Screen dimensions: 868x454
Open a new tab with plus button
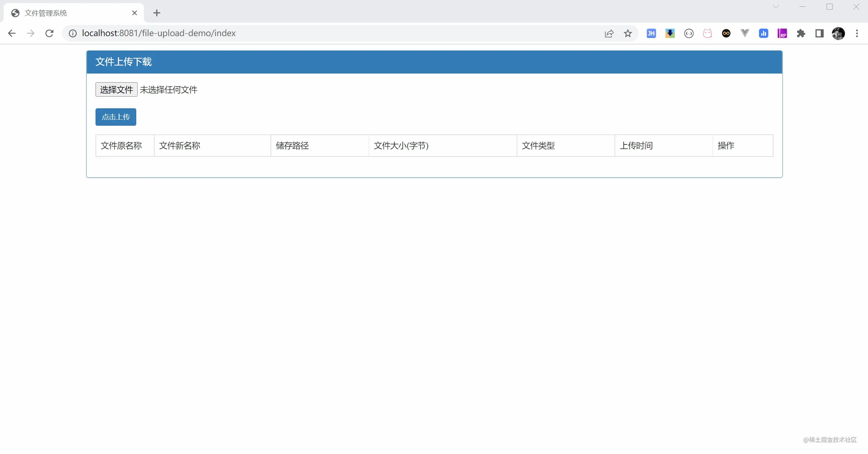157,13
